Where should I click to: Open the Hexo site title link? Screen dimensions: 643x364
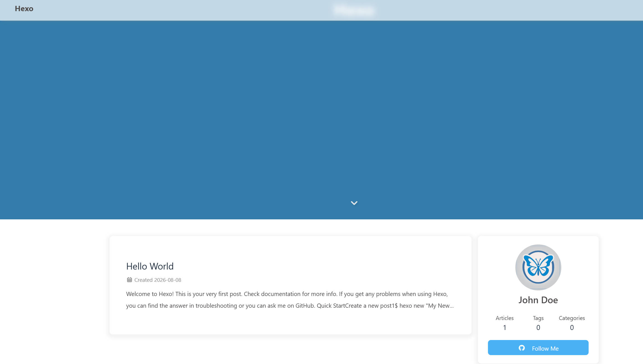point(24,9)
